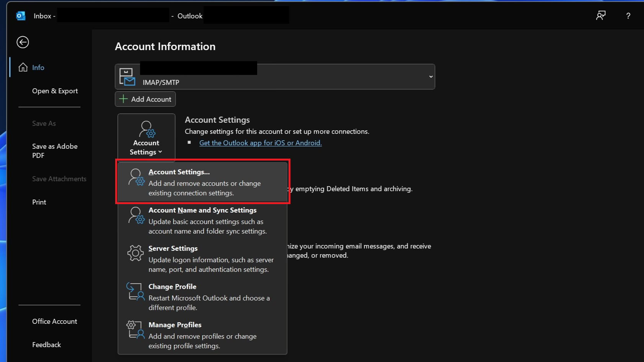Open Get the Outlook app link

[260, 143]
